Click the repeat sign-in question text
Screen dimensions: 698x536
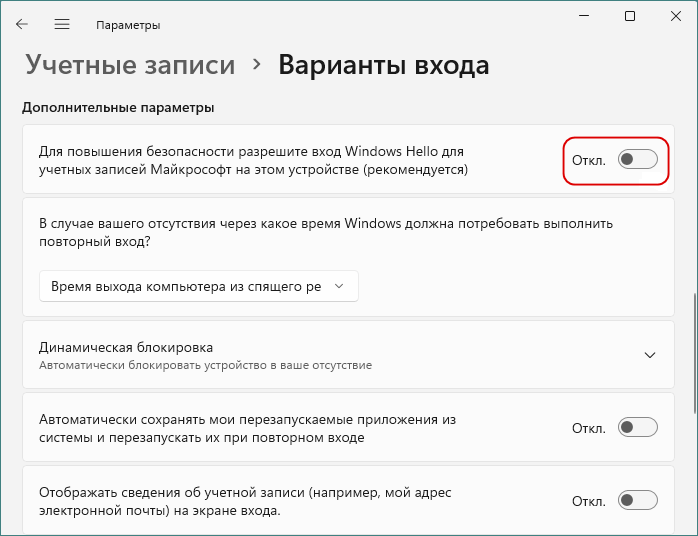pos(325,232)
